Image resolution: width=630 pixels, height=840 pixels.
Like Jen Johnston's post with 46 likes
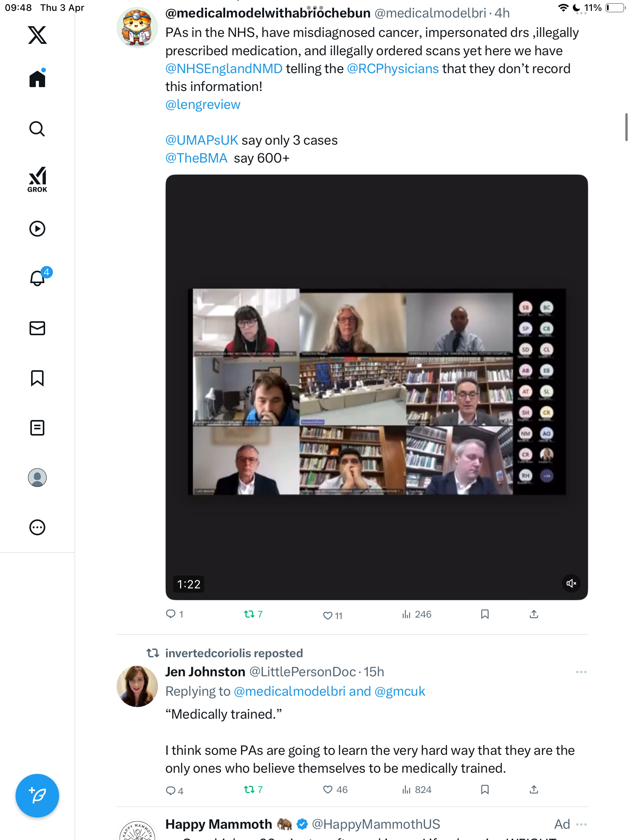tap(335, 789)
